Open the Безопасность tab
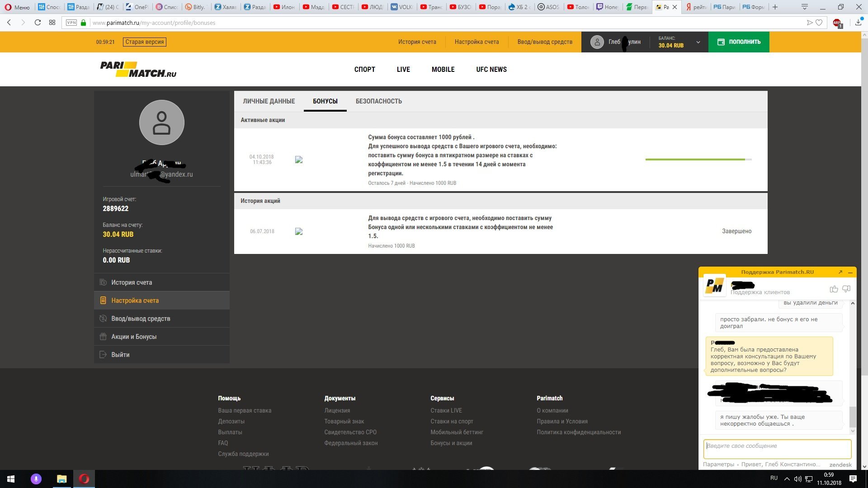The image size is (868, 488). (379, 101)
